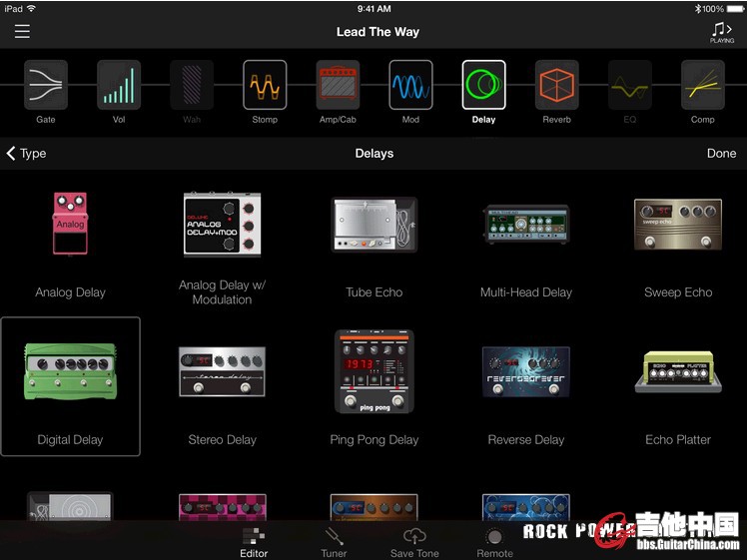Choose the Reverse Delay pedal
Viewport: 747px width, 560px height.
click(526, 372)
